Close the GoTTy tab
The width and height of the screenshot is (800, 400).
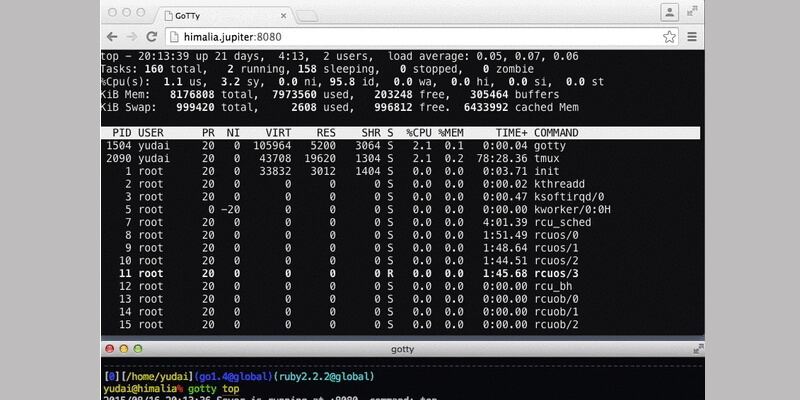pyautogui.click(x=281, y=14)
